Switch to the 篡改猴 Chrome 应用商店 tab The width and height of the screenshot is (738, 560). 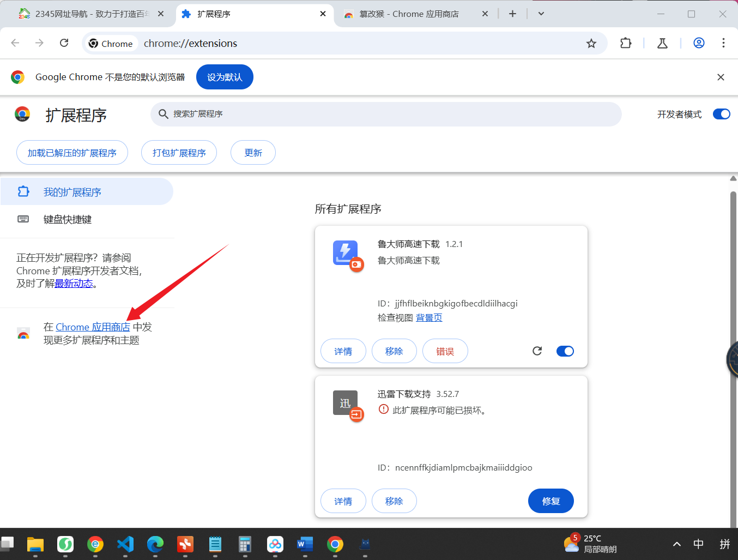pos(417,14)
